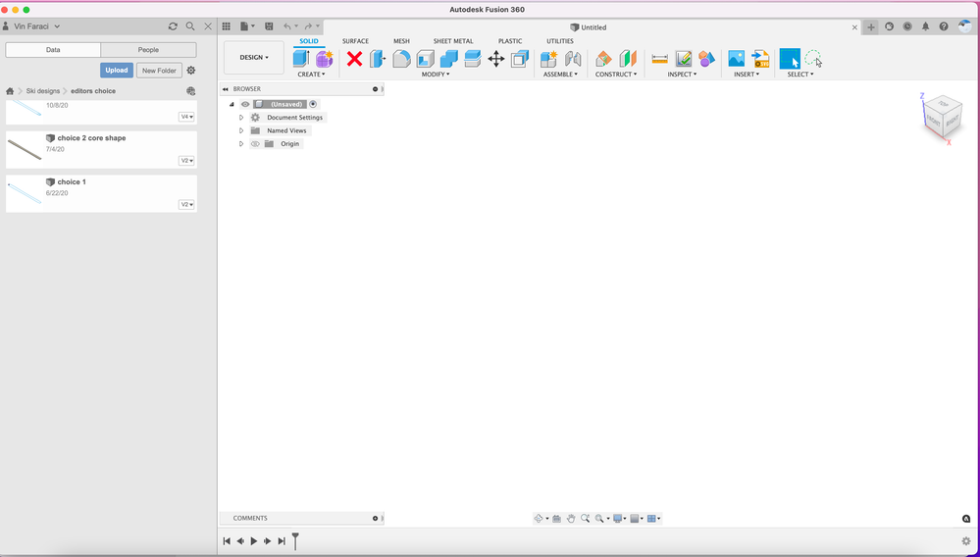This screenshot has height=557, width=980.
Task: Open the DESIGN workspace dropdown
Action: tap(254, 58)
